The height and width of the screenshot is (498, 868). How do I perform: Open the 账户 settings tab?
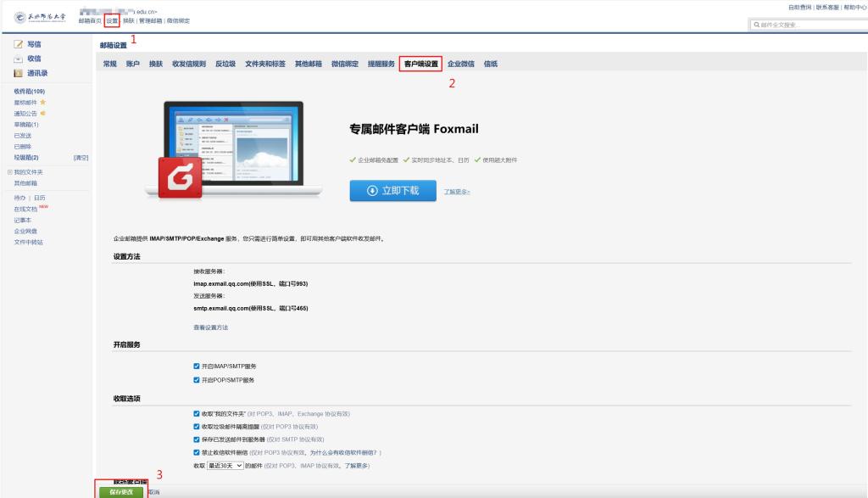point(133,64)
